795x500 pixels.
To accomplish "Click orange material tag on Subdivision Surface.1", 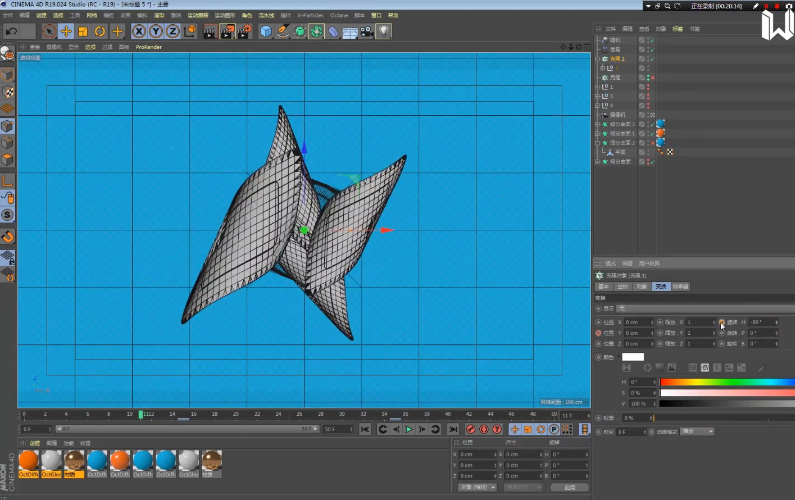I will 661,133.
